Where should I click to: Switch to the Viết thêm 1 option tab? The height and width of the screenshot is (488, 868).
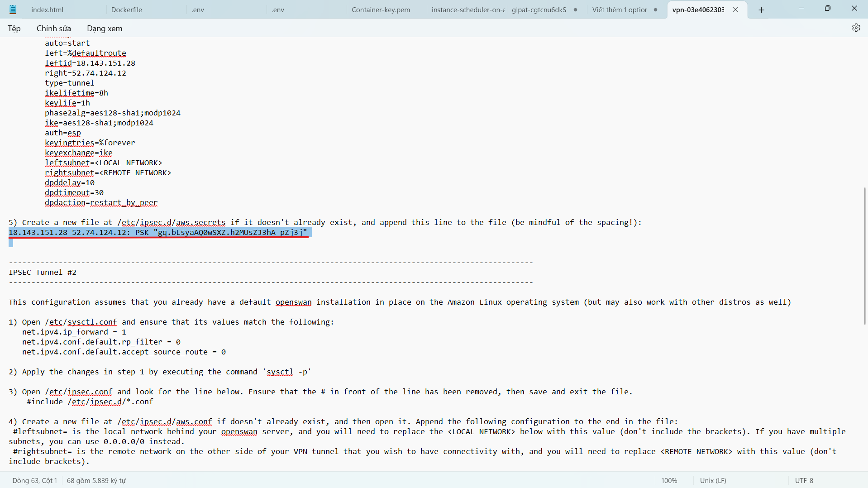(x=619, y=10)
